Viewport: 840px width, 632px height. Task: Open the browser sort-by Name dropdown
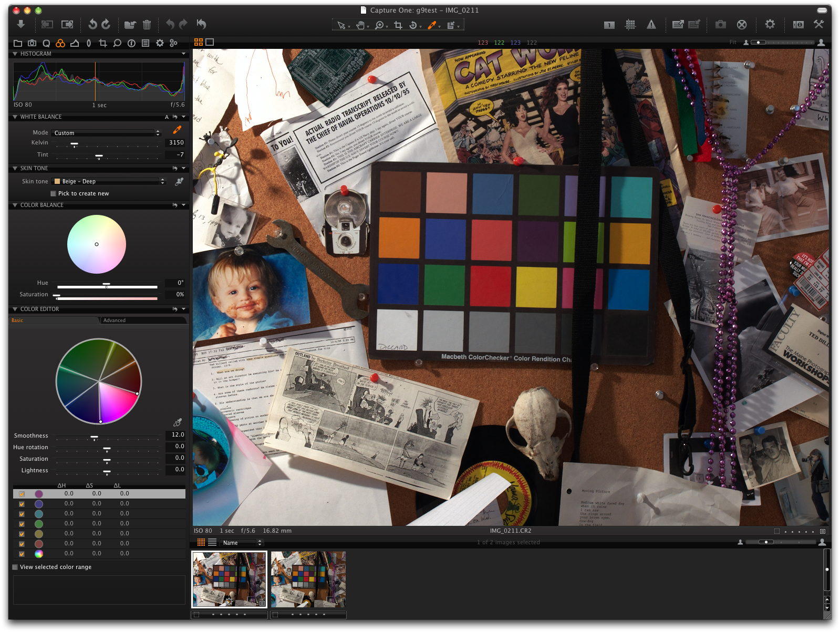[x=241, y=543]
